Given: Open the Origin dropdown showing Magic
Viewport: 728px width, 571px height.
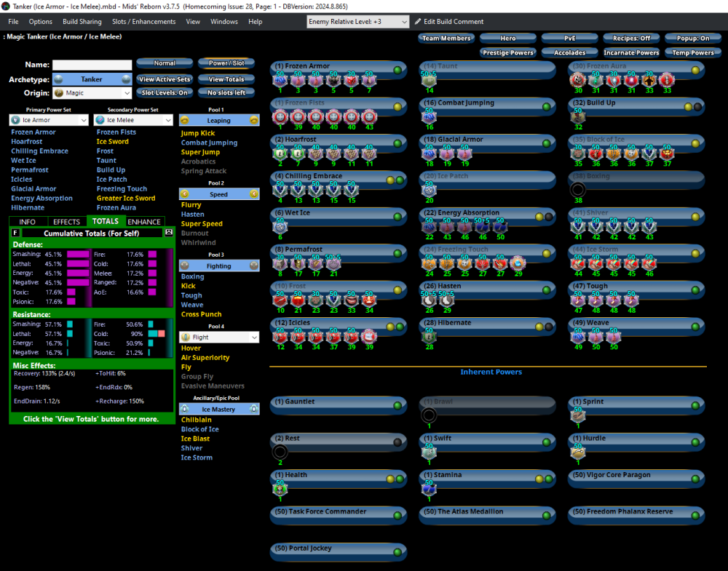Looking at the screenshot, I should [x=92, y=93].
